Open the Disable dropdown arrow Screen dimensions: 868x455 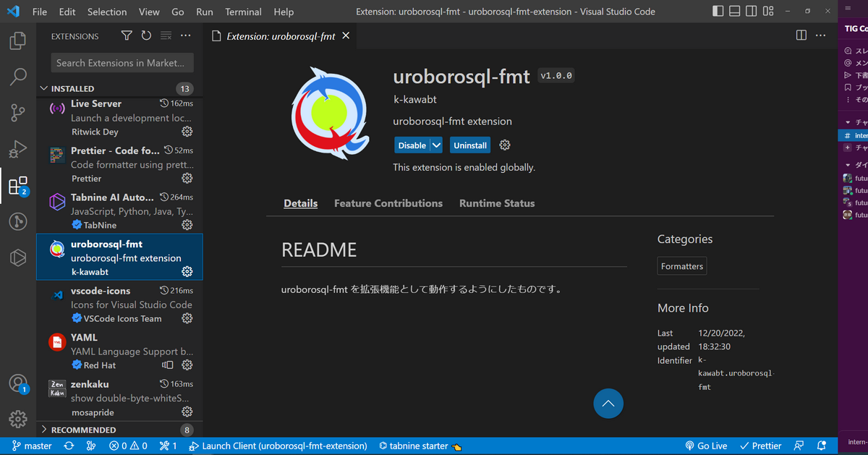tap(436, 145)
